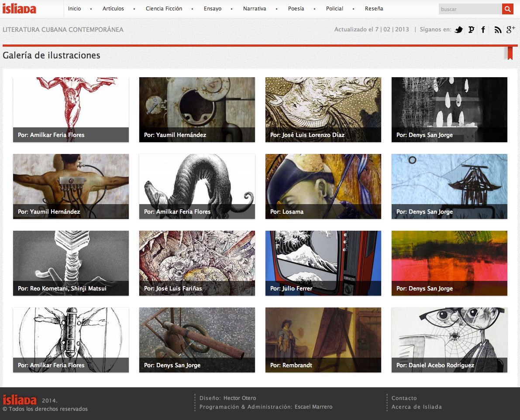Open the RSS feed icon
This screenshot has width=520, height=420.
tap(498, 30)
